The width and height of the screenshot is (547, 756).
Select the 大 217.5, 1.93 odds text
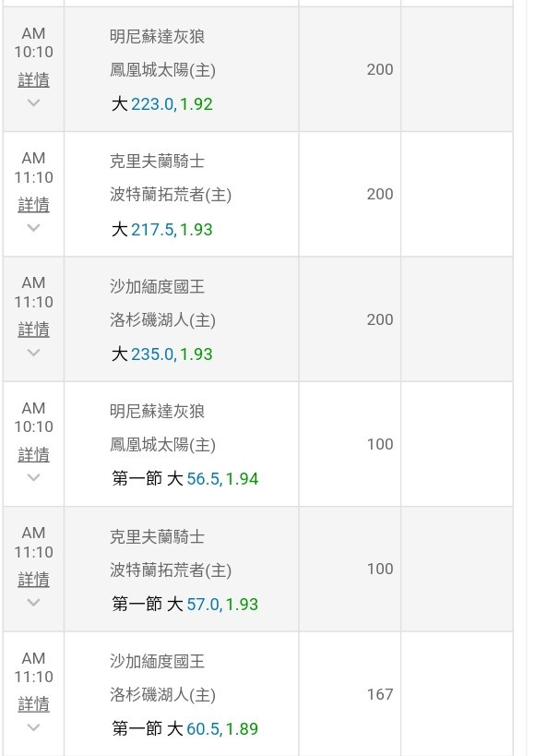(x=162, y=230)
